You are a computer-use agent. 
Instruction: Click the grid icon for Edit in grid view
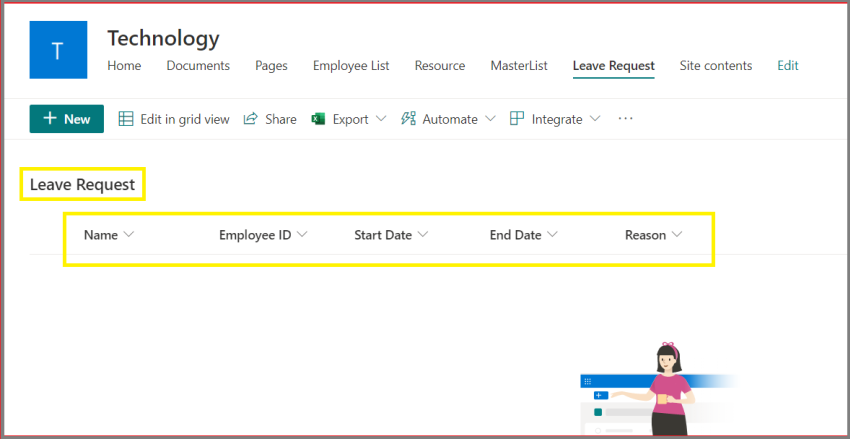126,119
